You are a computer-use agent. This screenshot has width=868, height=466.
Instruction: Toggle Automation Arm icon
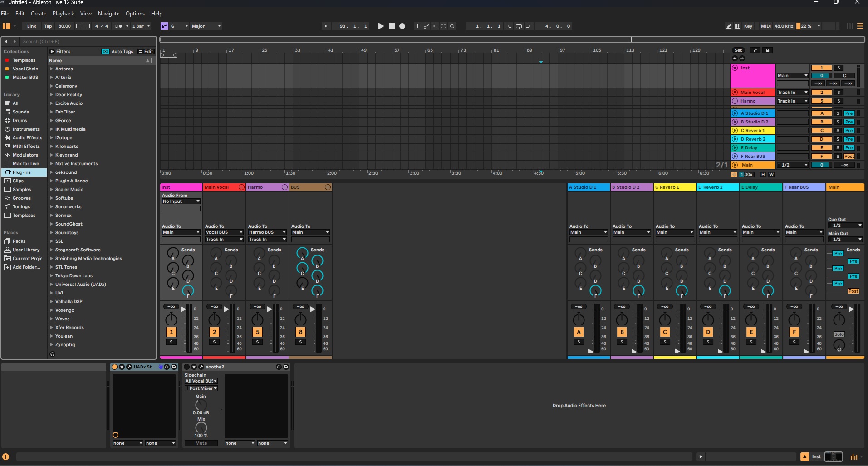pos(426,26)
